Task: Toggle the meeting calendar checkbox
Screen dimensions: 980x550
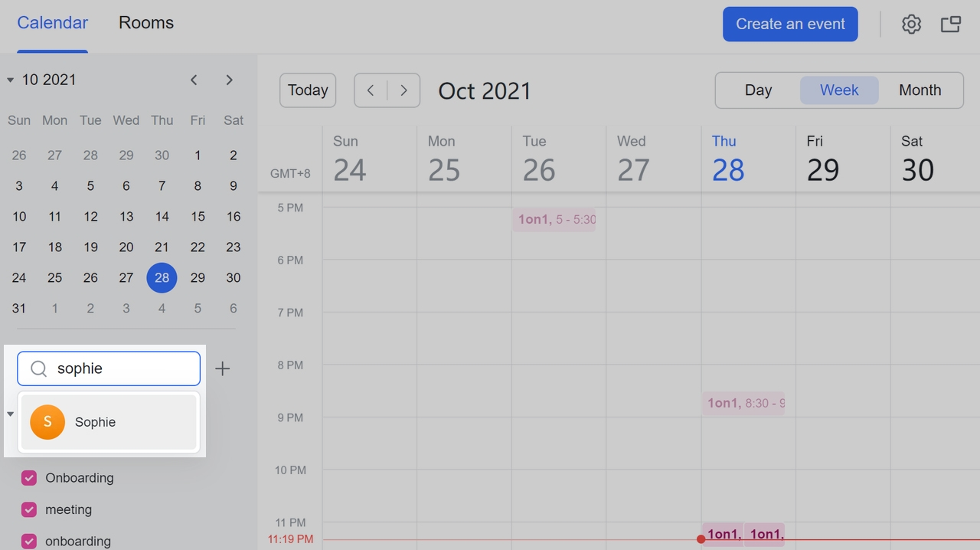Action: click(x=29, y=509)
